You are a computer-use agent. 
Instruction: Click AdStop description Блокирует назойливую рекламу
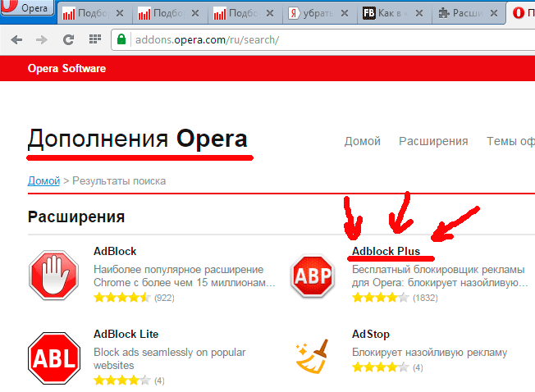point(430,352)
